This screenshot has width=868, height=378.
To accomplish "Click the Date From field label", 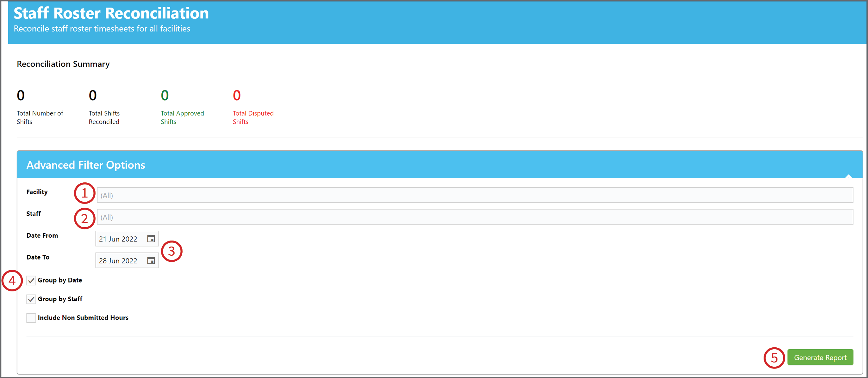I will [42, 236].
